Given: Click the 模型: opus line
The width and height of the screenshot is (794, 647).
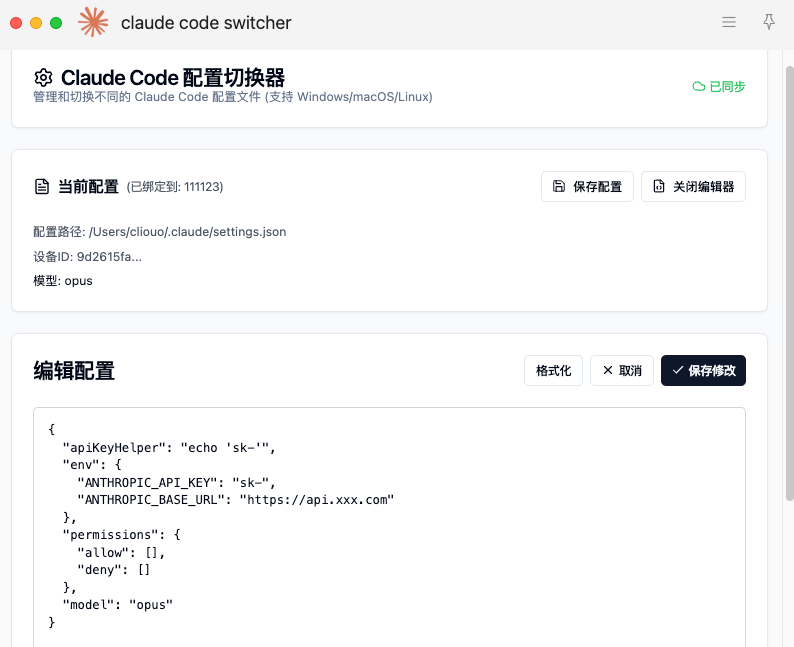Looking at the screenshot, I should coord(63,281).
